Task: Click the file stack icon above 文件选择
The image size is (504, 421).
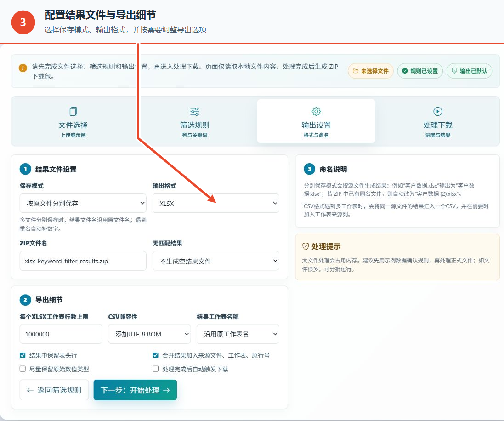Action: [x=74, y=111]
